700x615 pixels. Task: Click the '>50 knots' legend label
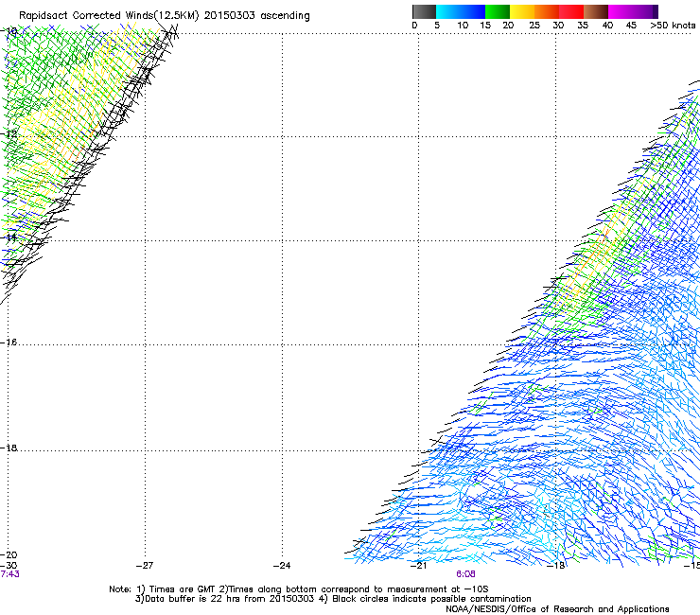coord(673,26)
